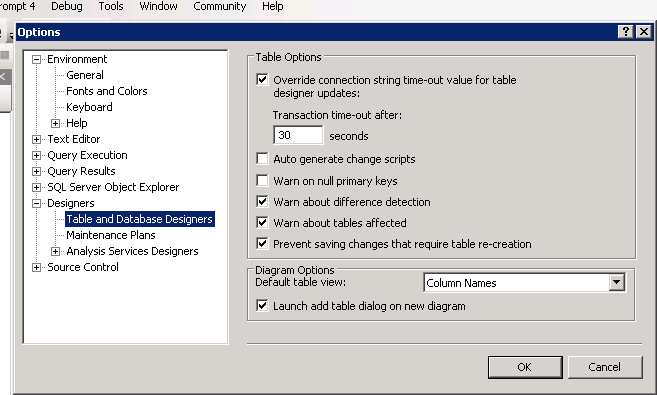The width and height of the screenshot is (657, 395).
Task: Expand the Help subnode
Action: 55,123
